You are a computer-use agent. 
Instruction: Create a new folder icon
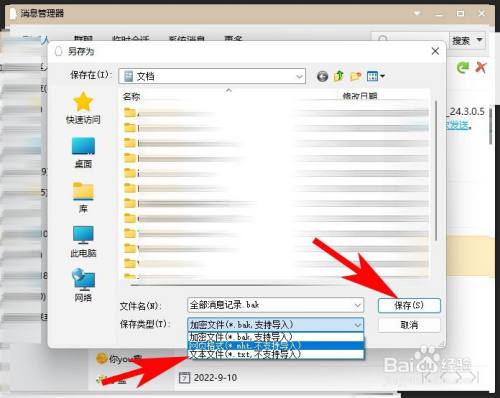356,76
